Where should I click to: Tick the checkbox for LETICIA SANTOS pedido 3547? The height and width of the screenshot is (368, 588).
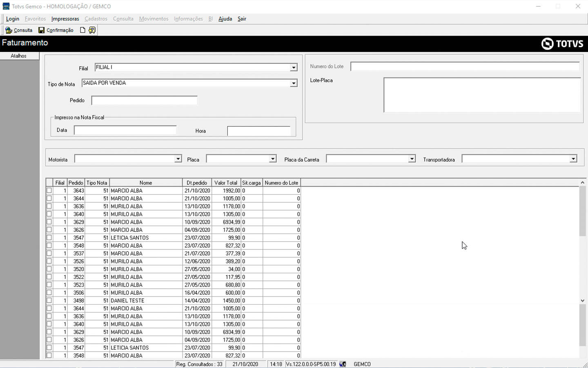click(x=49, y=238)
